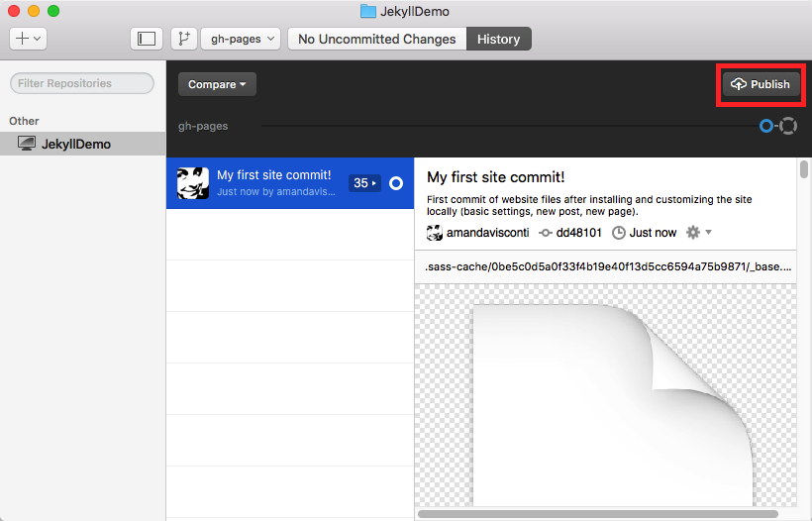Screen dimensions: 812x521
Task: Click the create branch icon
Action: pos(182,39)
